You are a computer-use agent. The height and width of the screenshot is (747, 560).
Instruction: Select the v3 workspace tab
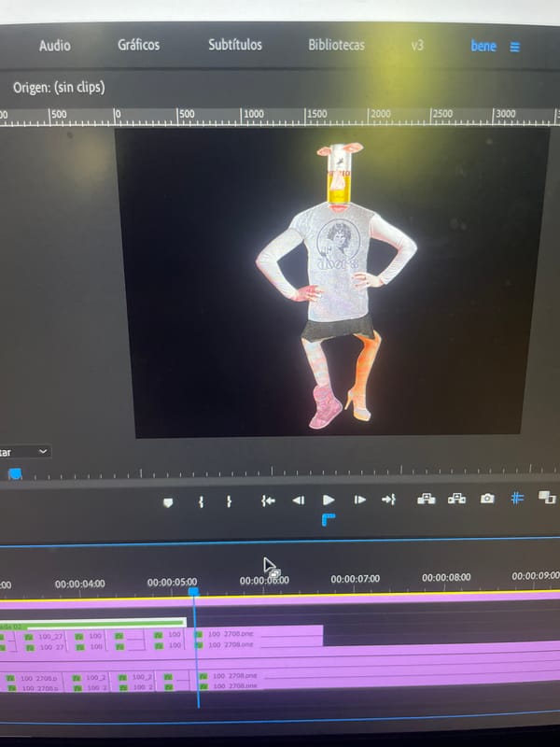click(417, 46)
